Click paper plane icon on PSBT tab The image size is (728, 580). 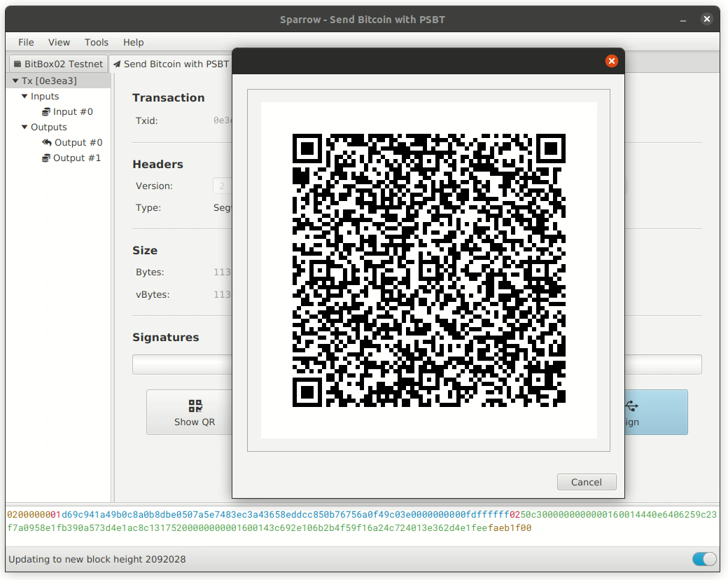coord(117,64)
